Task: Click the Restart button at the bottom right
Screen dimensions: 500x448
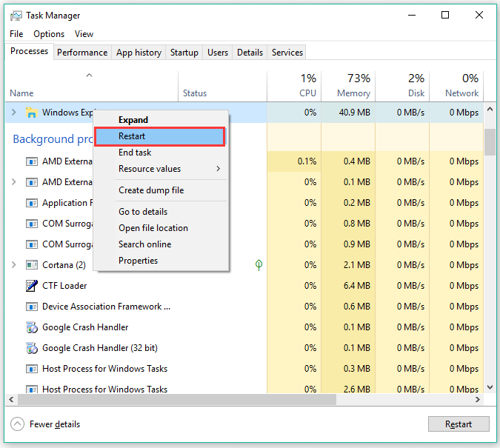Action: 459,424
